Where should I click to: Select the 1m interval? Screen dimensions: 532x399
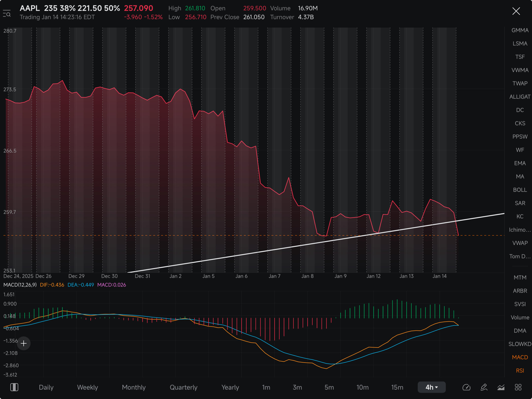[x=266, y=387]
